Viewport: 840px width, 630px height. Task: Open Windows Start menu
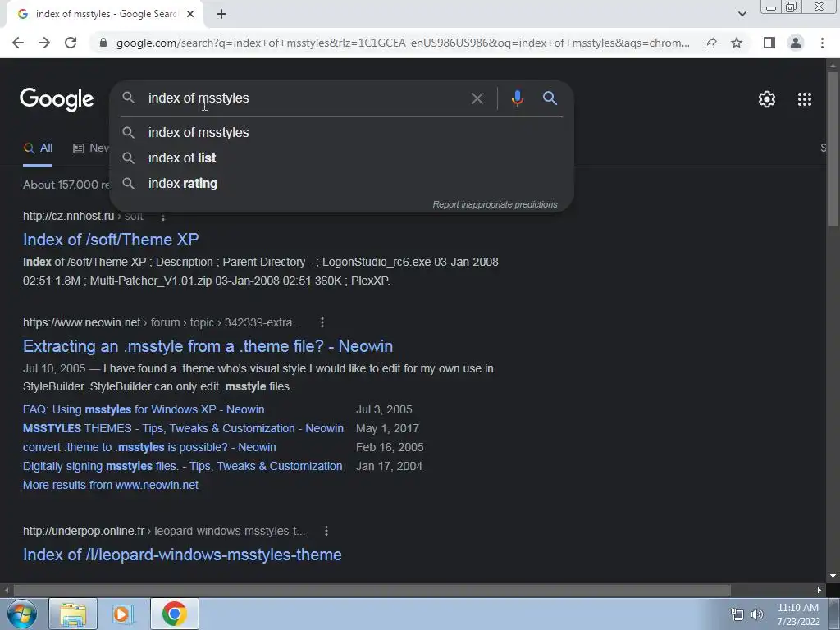pyautogui.click(x=22, y=614)
